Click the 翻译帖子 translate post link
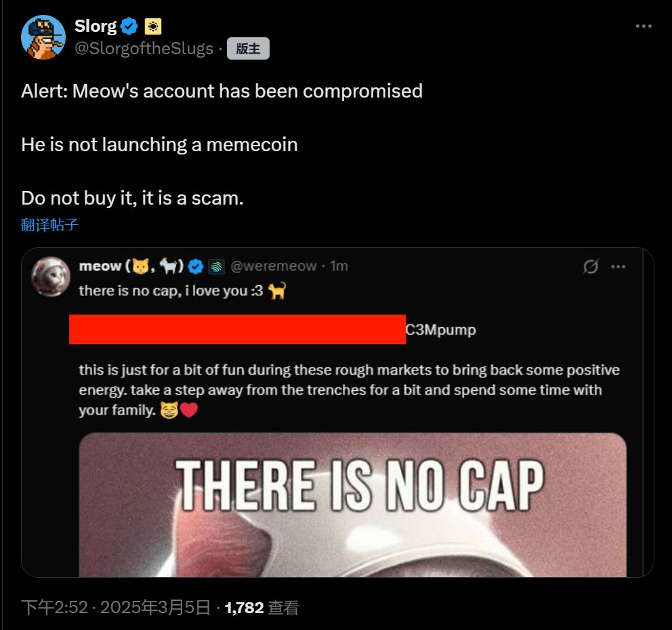Viewport: 672px width, 630px height. coord(49,225)
